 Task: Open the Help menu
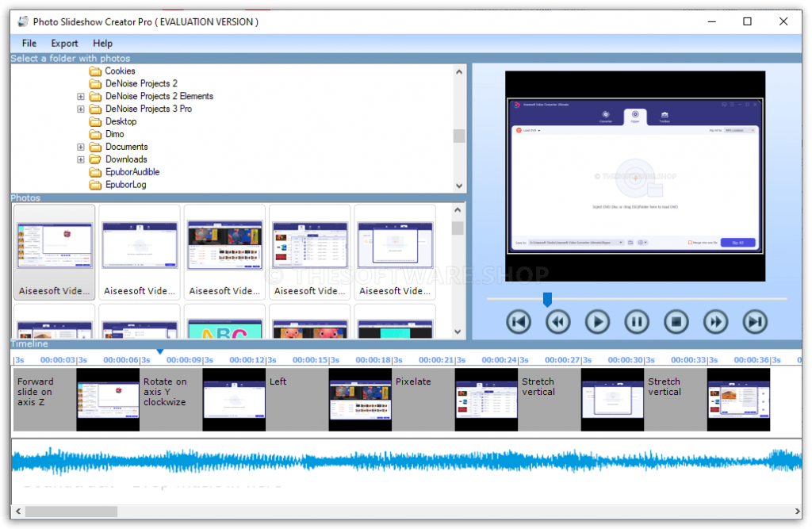pos(102,43)
